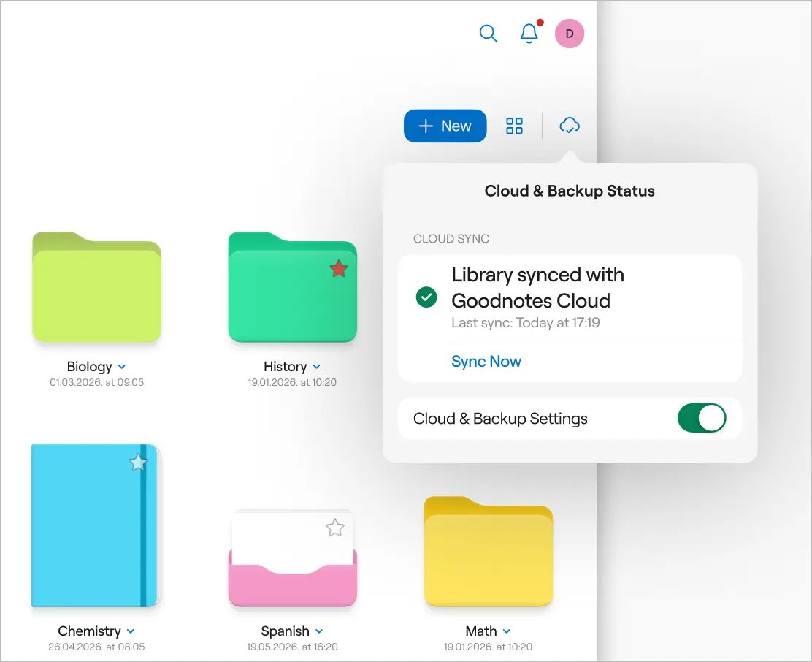The width and height of the screenshot is (812, 662).
Task: Toggle the star on Chemistry notebook
Action: (x=138, y=462)
